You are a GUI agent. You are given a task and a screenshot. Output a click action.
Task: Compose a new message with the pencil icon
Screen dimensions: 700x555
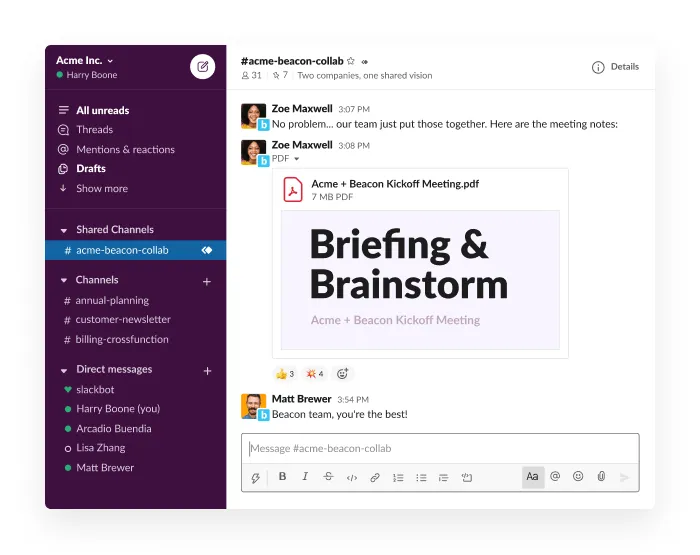point(203,67)
